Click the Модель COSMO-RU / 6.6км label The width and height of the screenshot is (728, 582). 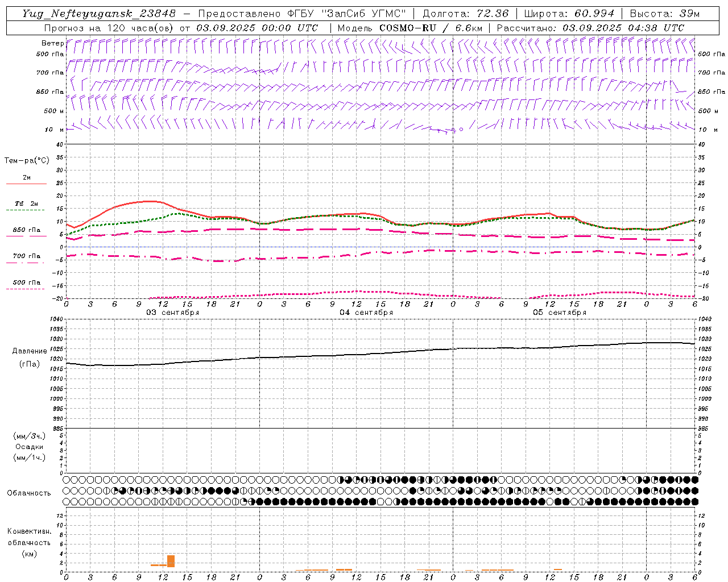[409, 28]
